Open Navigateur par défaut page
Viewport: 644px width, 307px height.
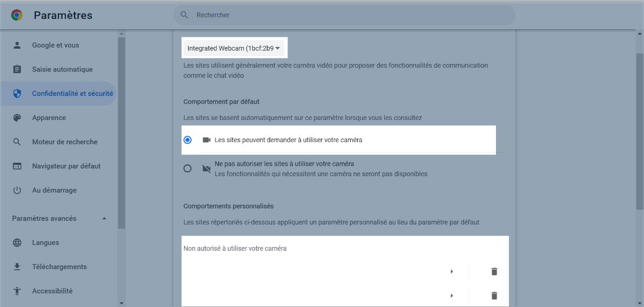[x=66, y=166]
